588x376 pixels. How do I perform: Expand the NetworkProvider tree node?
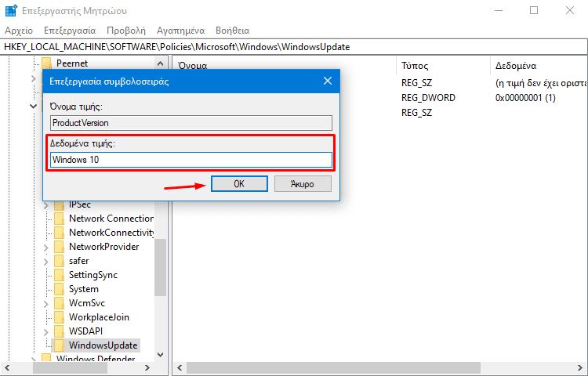pos(45,248)
